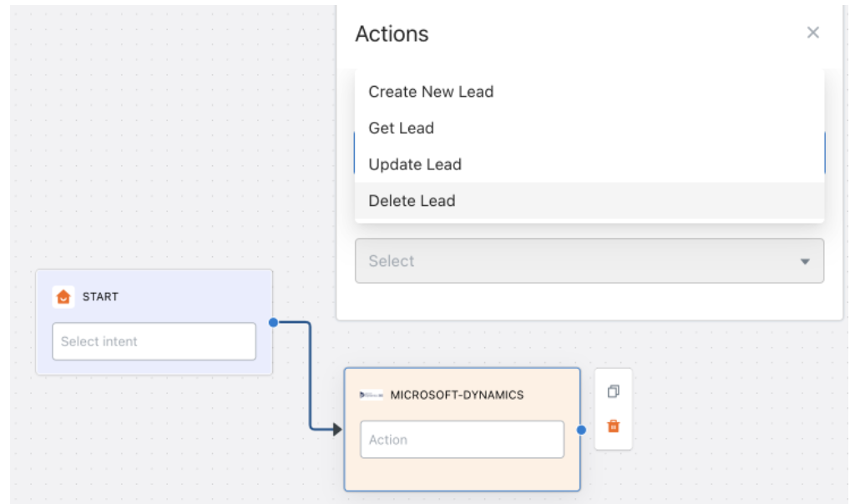
Task: Select the Get Lead option
Action: (401, 128)
